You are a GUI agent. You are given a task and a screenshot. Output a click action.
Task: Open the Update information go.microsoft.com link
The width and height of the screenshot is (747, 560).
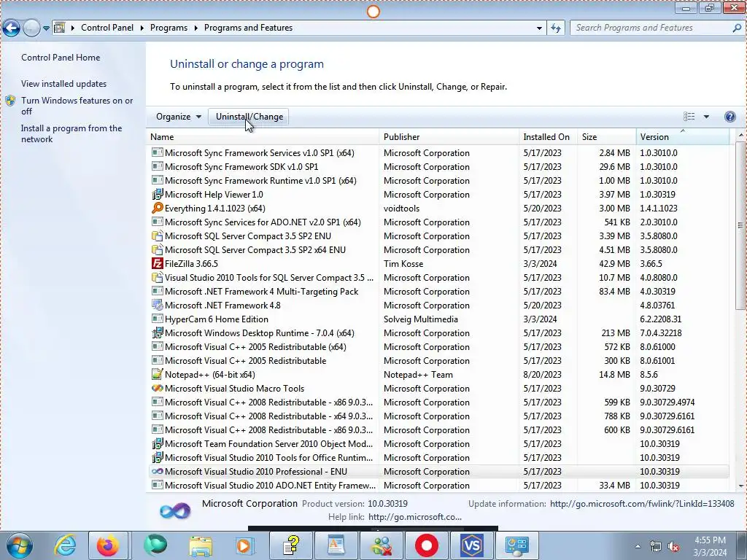click(x=642, y=504)
